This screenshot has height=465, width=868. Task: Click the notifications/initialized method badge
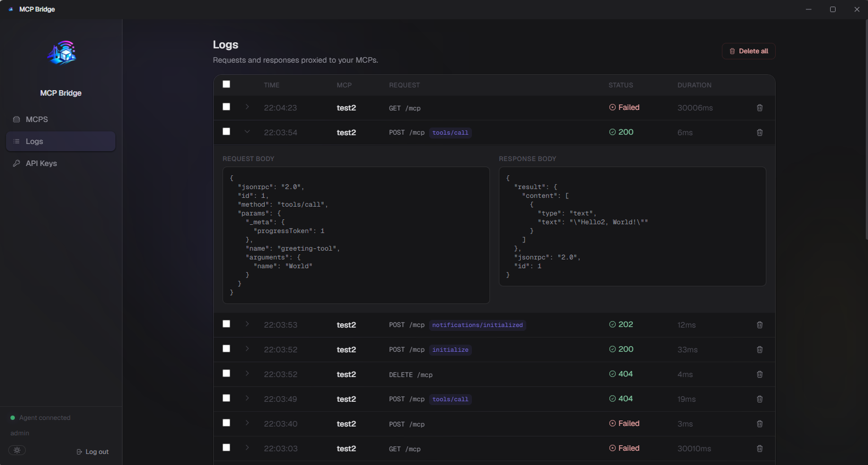tap(477, 325)
